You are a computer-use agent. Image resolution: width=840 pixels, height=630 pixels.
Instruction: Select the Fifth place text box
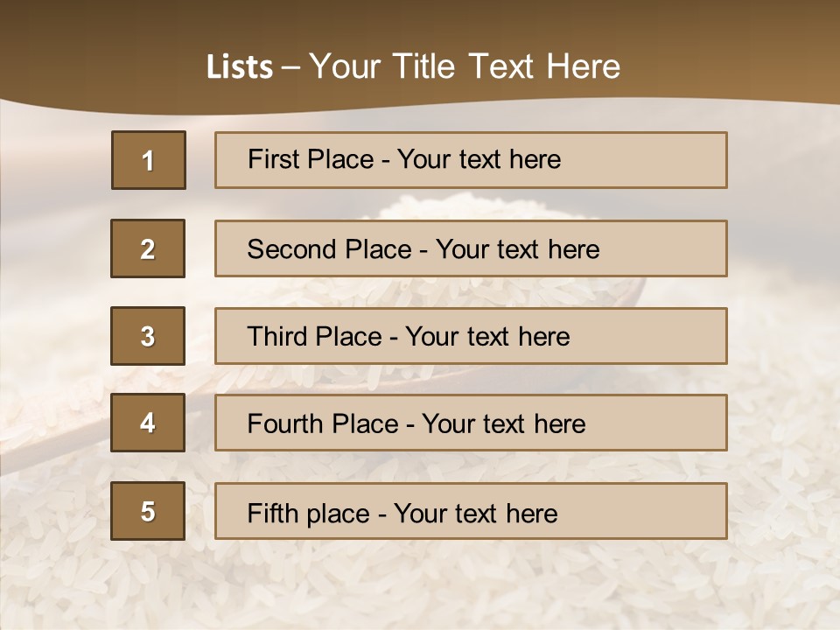point(471,511)
